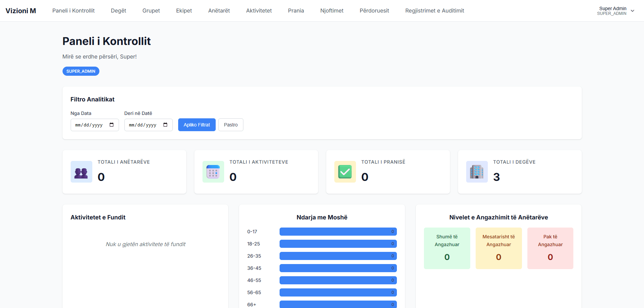Open the calendar picker in the Nga Data field
Screen dimensions: 644x308
coord(112,125)
